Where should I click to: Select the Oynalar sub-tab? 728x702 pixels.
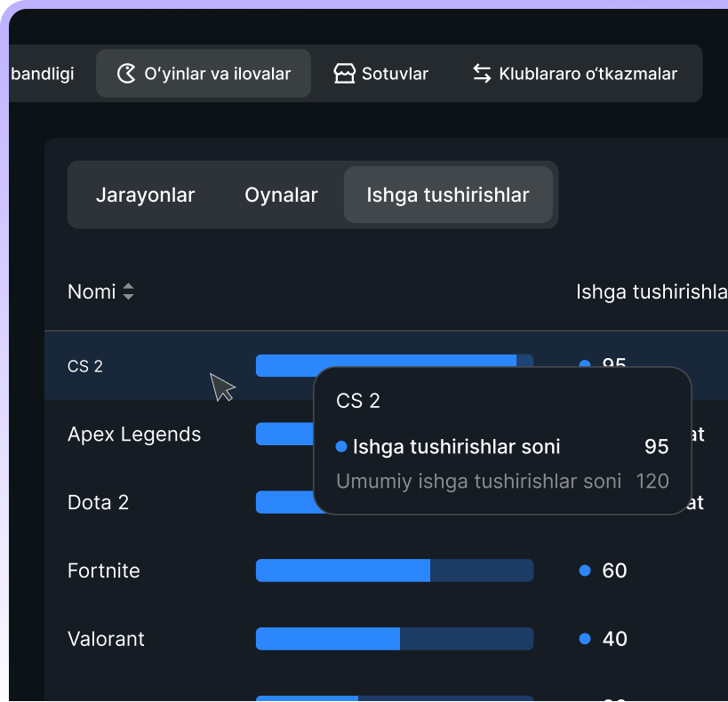click(x=281, y=195)
